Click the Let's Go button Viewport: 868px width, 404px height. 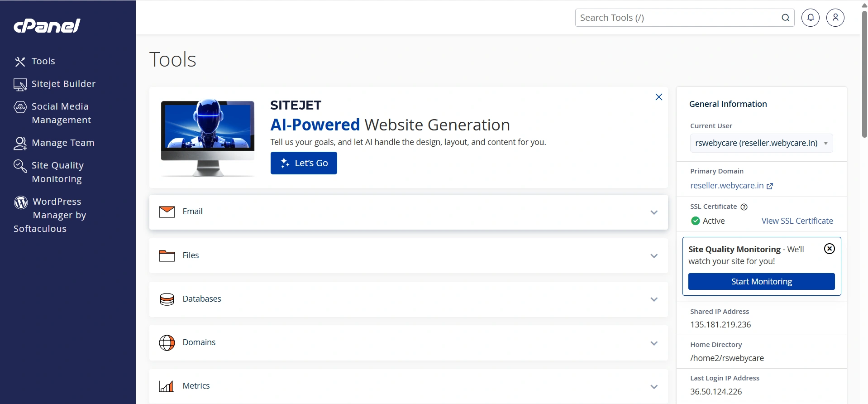pyautogui.click(x=304, y=163)
